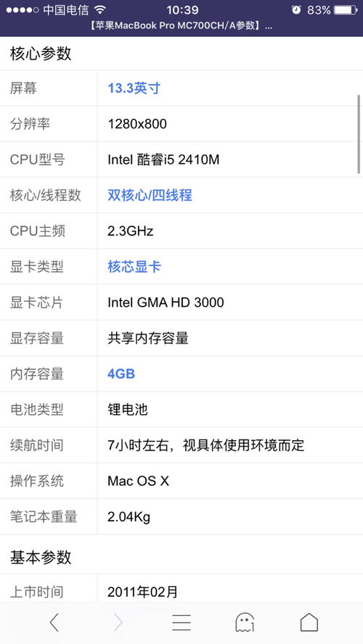Click the vertical page scrollbar

coord(359,134)
